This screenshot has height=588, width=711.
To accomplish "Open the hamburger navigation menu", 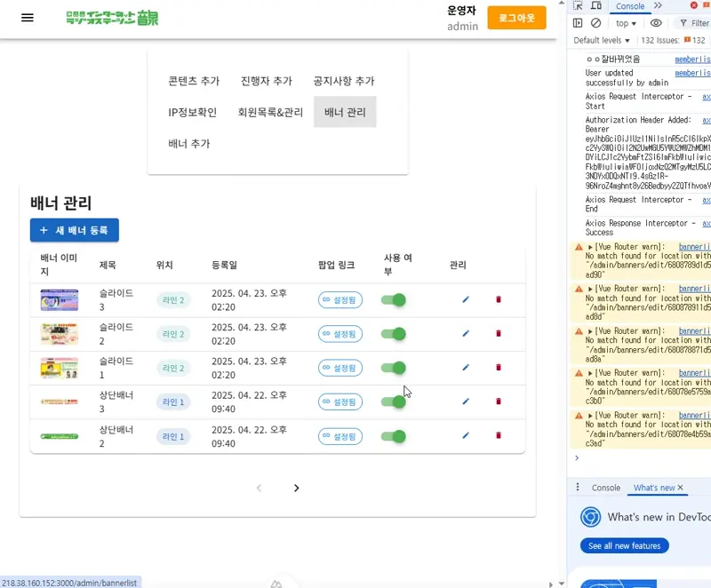I will (27, 18).
